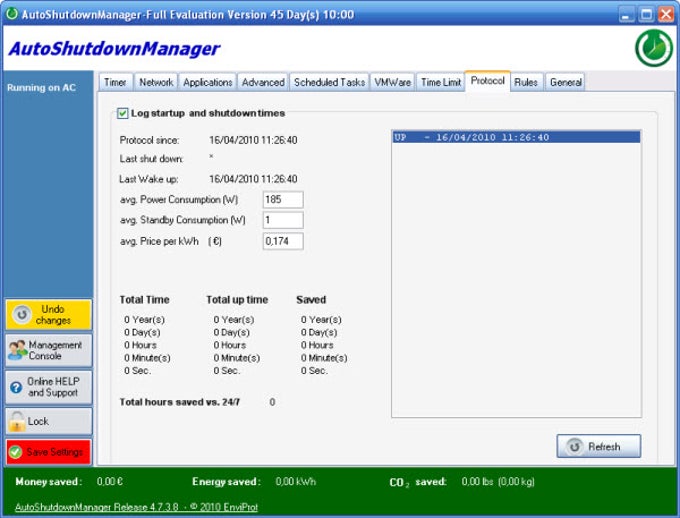
Task: Open Online HELP and Support
Action: [x=49, y=387]
